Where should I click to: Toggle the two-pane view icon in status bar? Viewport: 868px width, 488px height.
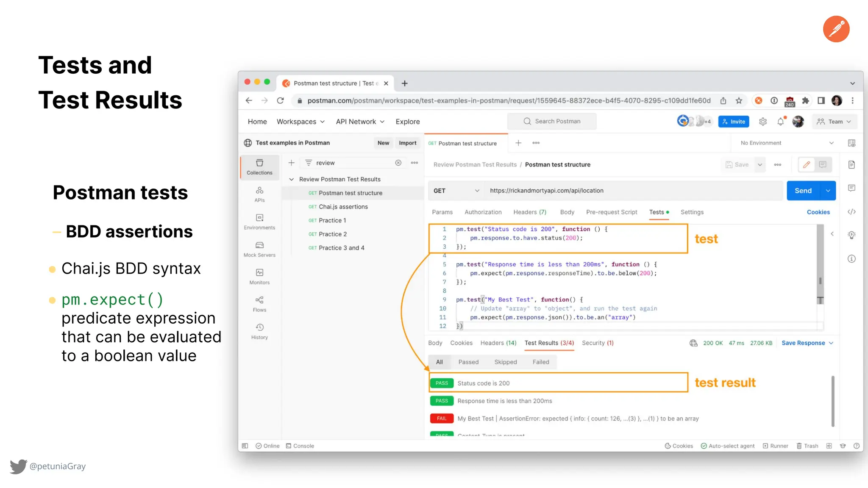[x=829, y=446]
